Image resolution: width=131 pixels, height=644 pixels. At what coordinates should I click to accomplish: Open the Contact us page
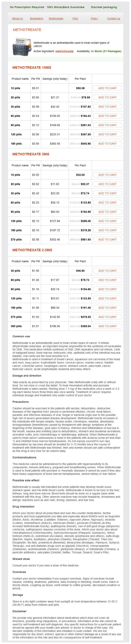(113, 18)
